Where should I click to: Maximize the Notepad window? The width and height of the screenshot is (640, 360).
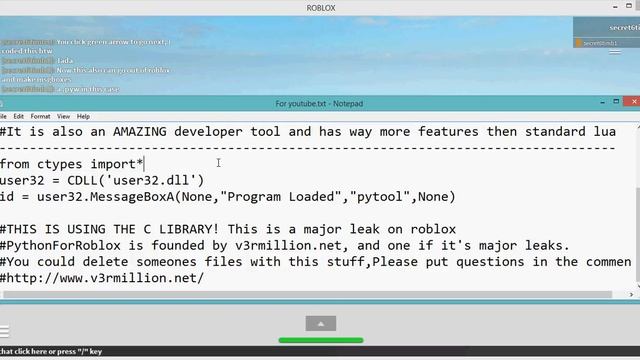click(616, 101)
